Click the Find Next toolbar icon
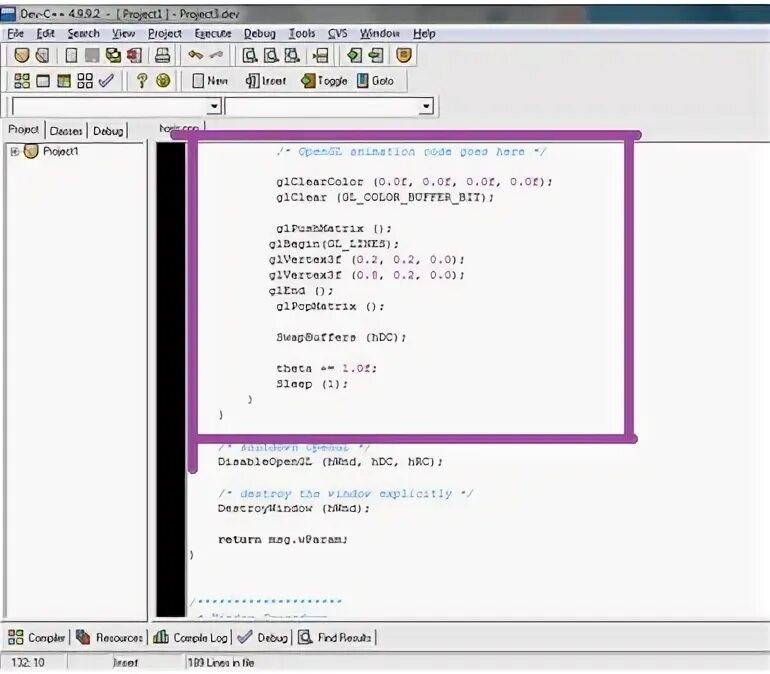 point(292,55)
